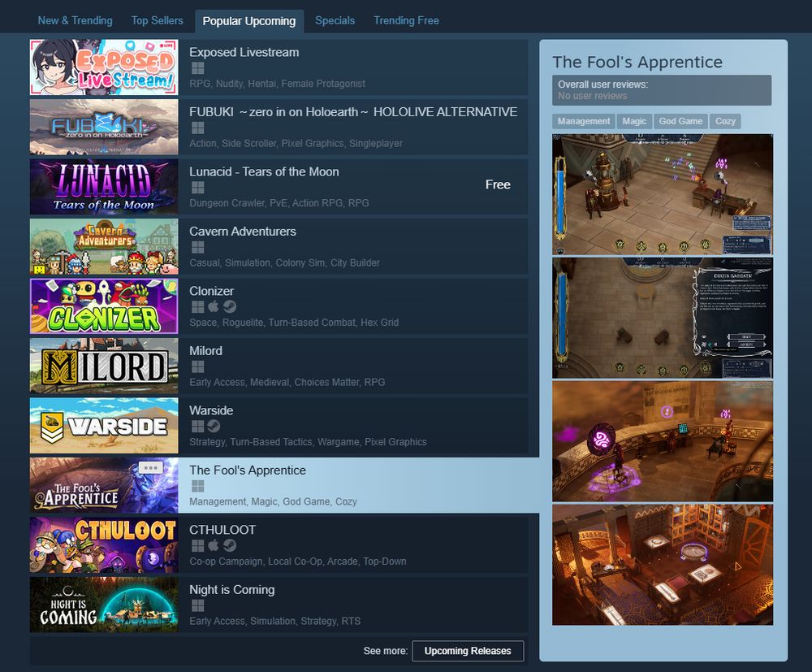View first preview screenshot with blue potion bar
Image resolution: width=812 pixels, height=672 pixels.
click(x=663, y=194)
